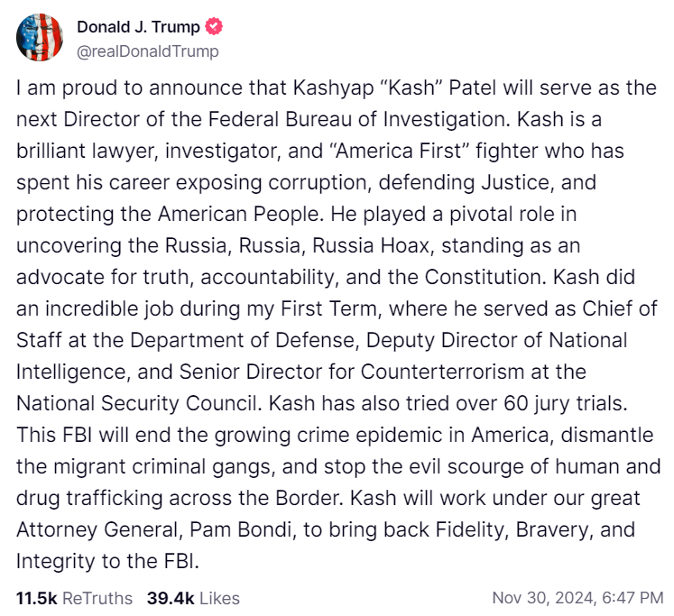The width and height of the screenshot is (674, 616).
Task: View the 39.4k Likes count
Action: point(169,598)
